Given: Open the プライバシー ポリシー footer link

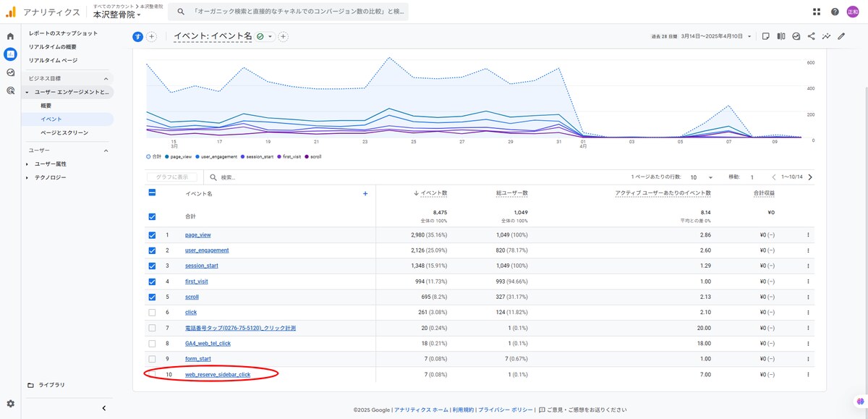Looking at the screenshot, I should tap(504, 410).
